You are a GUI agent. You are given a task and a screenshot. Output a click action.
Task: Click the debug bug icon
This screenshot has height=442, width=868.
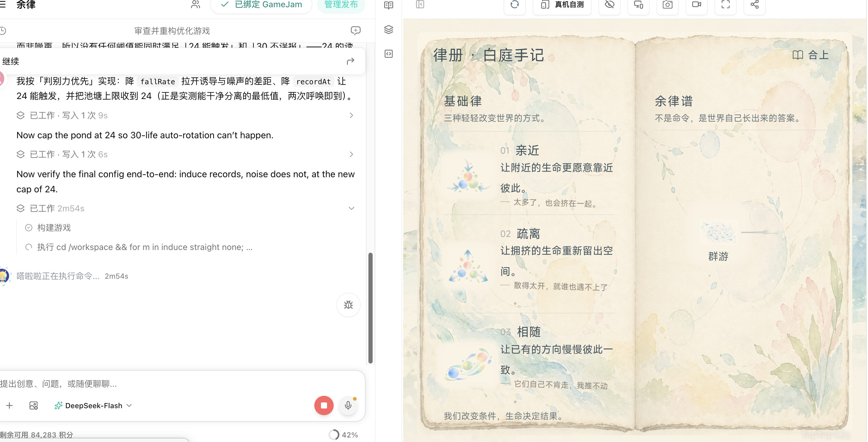(x=348, y=305)
